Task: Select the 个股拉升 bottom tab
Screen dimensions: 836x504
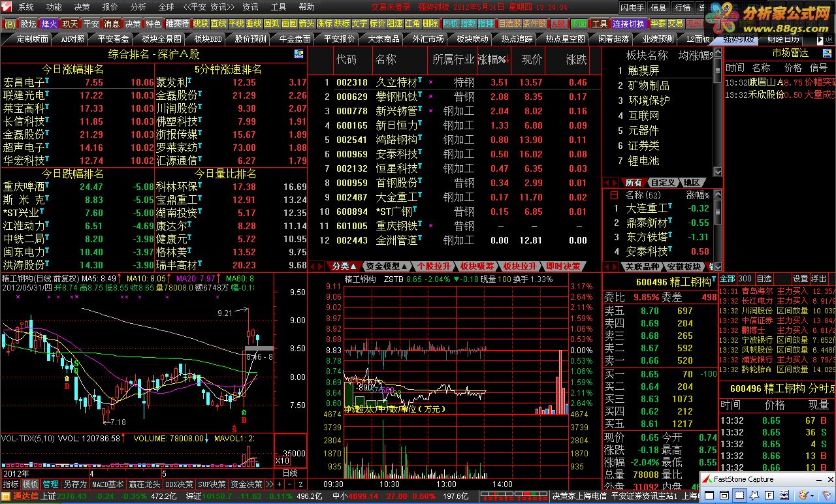Action: [434, 266]
